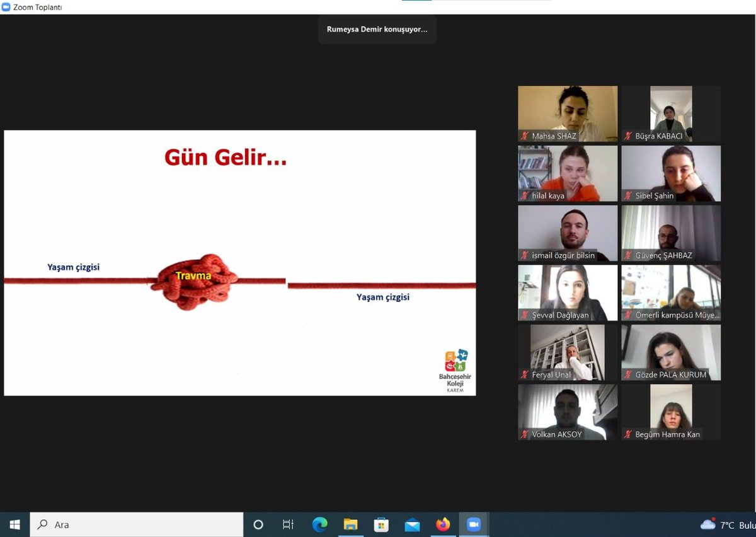Open Microsoft Store from taskbar
The image size is (756, 537).
pos(381,524)
